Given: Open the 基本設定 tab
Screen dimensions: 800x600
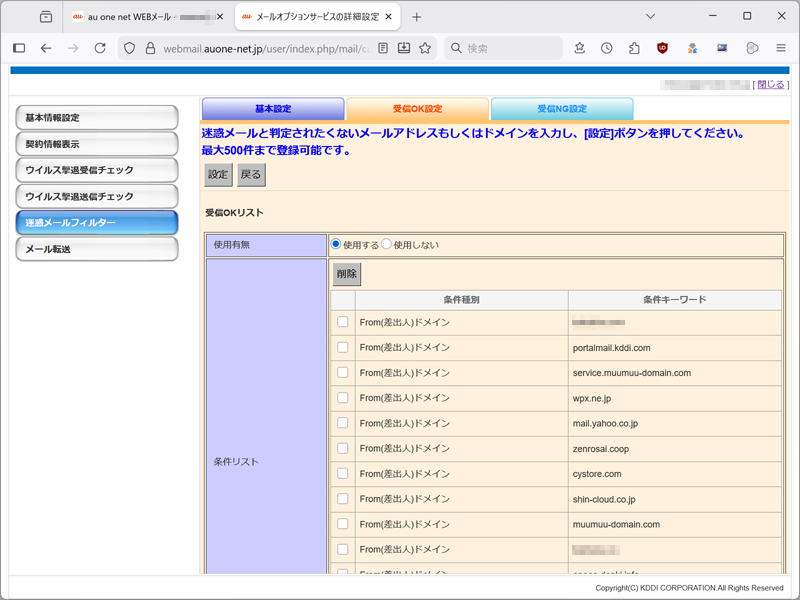Looking at the screenshot, I should click(273, 109).
